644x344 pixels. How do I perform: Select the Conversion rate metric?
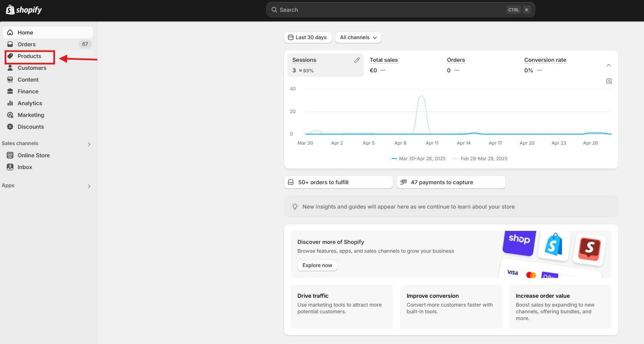(x=557, y=65)
